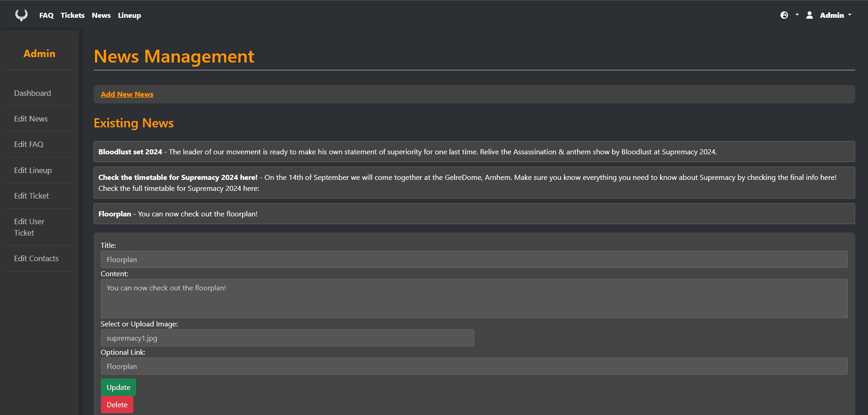Go to Edit Lineup in sidebar

[33, 170]
